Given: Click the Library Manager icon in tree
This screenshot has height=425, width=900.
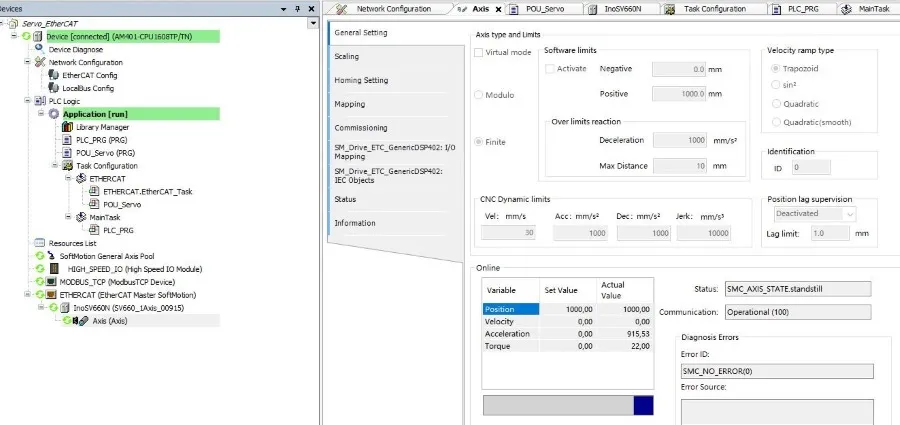Looking at the screenshot, I should pyautogui.click(x=67, y=127).
